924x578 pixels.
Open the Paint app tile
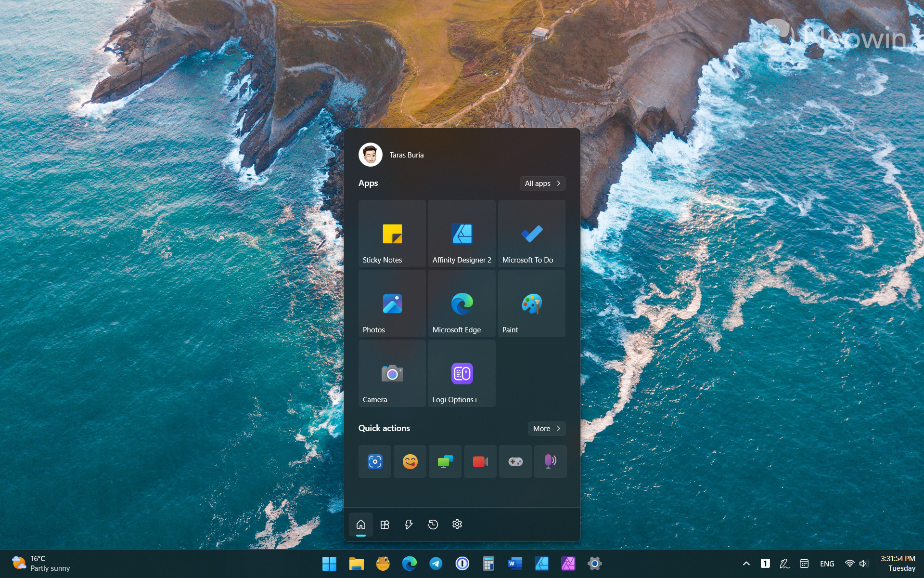531,303
